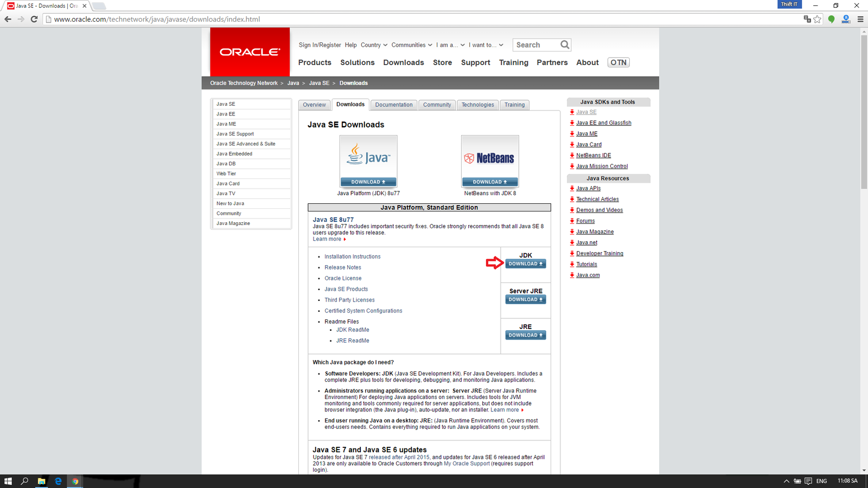Expand the 'I want to...' dropdown
Image resolution: width=868 pixels, height=488 pixels.
[486, 45]
